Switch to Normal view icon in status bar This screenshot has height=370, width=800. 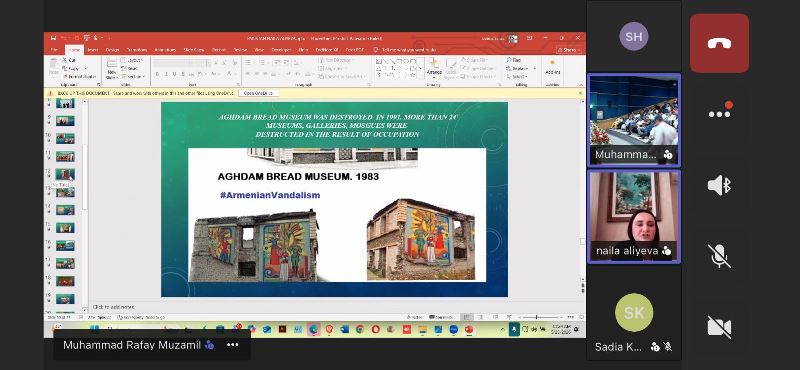[x=467, y=317]
